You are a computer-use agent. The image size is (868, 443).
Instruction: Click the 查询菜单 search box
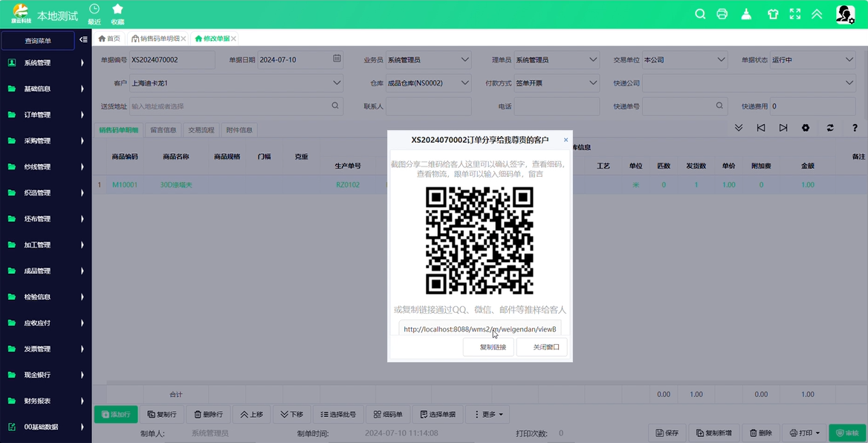[38, 40]
